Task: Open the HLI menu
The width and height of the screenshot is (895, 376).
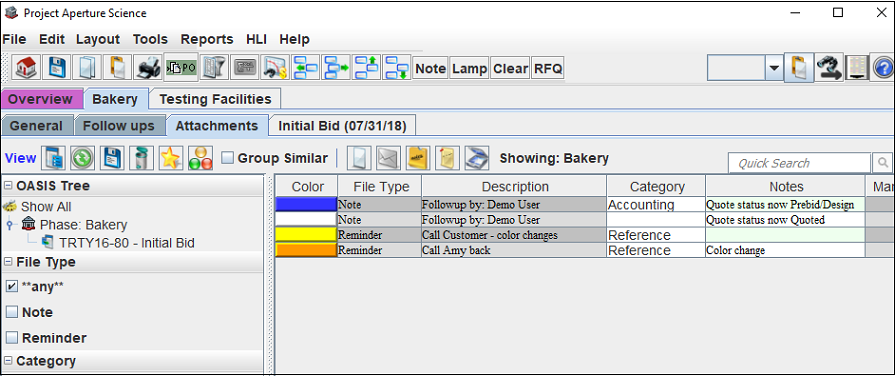Action: (x=256, y=39)
